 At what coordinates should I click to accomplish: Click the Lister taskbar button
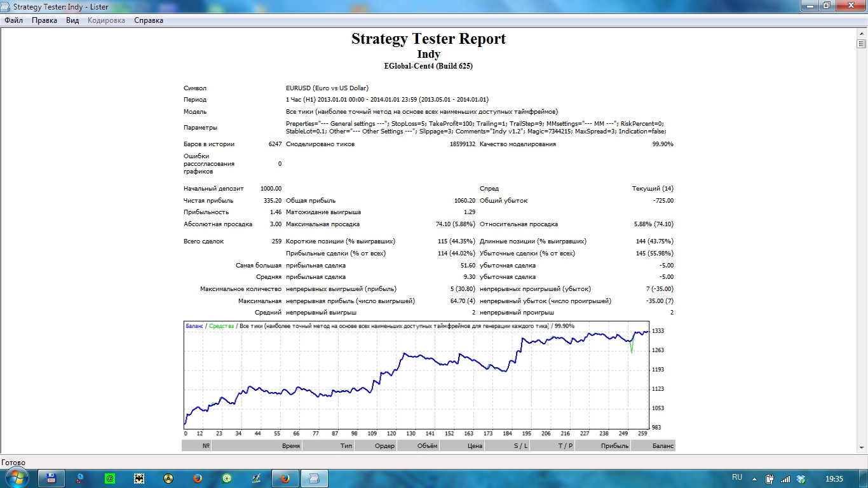315,478
